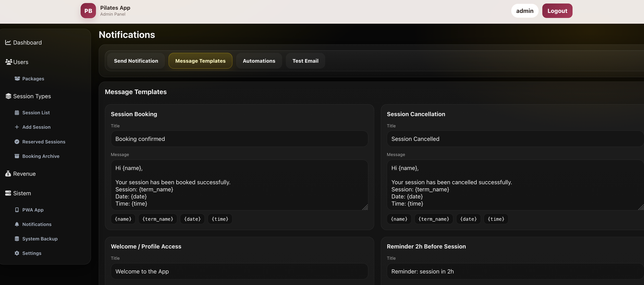Click Session Booking title field
The height and width of the screenshot is (285, 644).
pyautogui.click(x=239, y=139)
